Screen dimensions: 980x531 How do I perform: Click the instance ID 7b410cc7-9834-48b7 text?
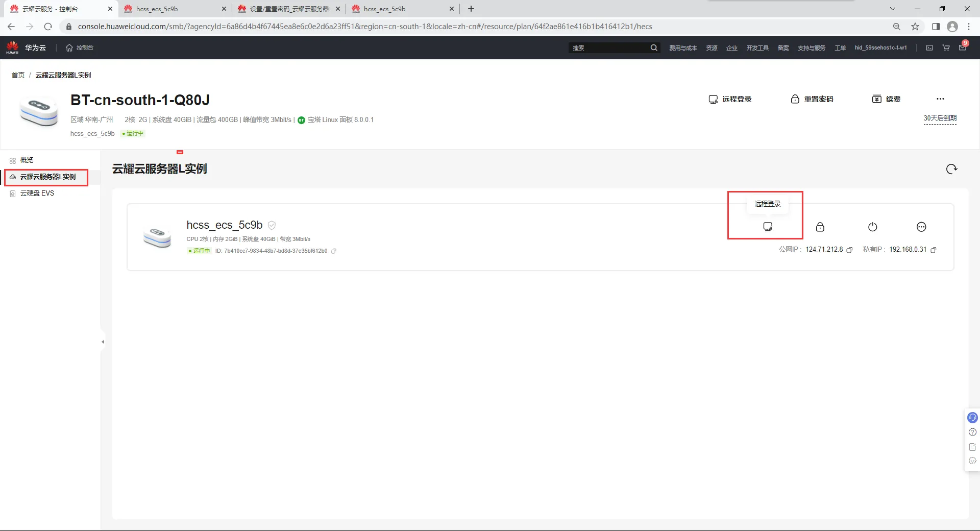(276, 251)
